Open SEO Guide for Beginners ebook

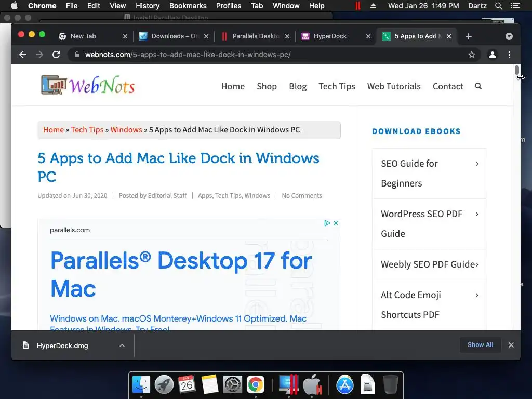pyautogui.click(x=429, y=174)
